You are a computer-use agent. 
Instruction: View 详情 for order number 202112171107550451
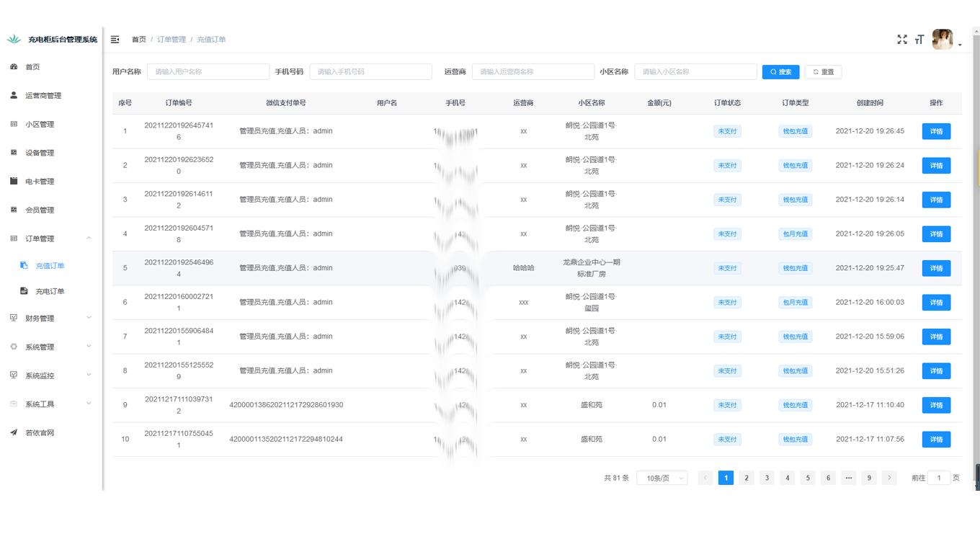click(x=936, y=439)
